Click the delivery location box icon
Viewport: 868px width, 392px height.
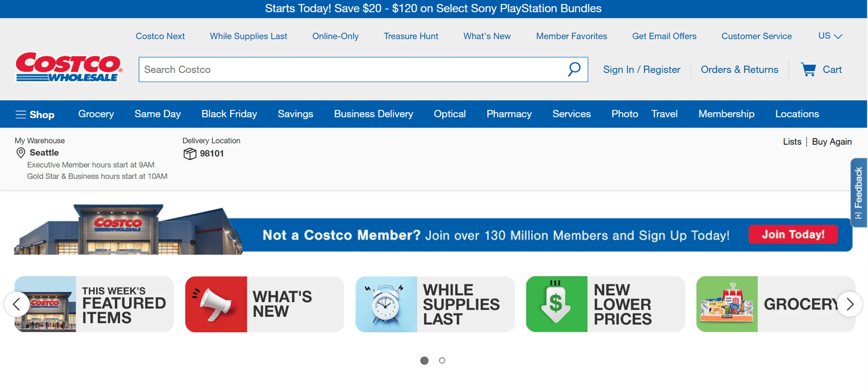pyautogui.click(x=189, y=154)
